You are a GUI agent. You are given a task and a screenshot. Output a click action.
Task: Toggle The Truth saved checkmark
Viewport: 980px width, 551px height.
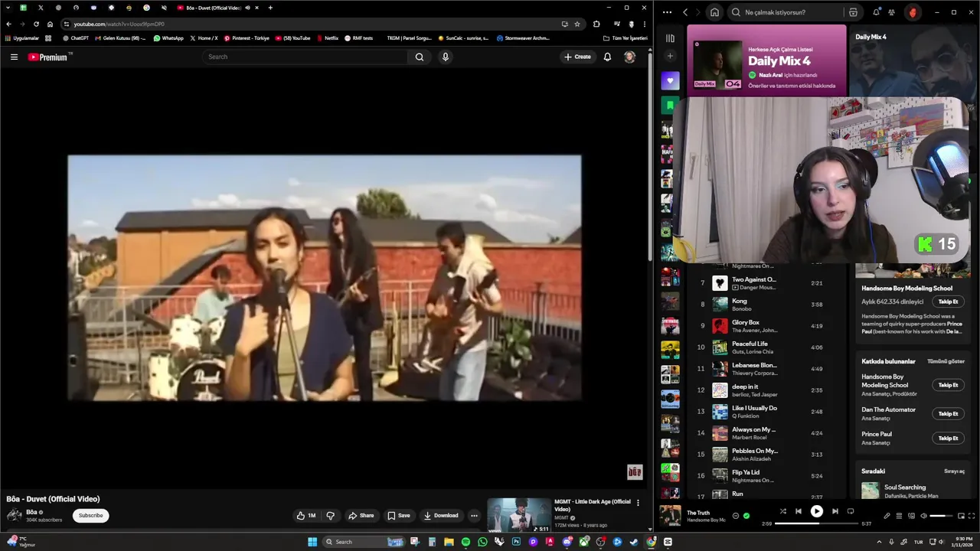pyautogui.click(x=746, y=516)
